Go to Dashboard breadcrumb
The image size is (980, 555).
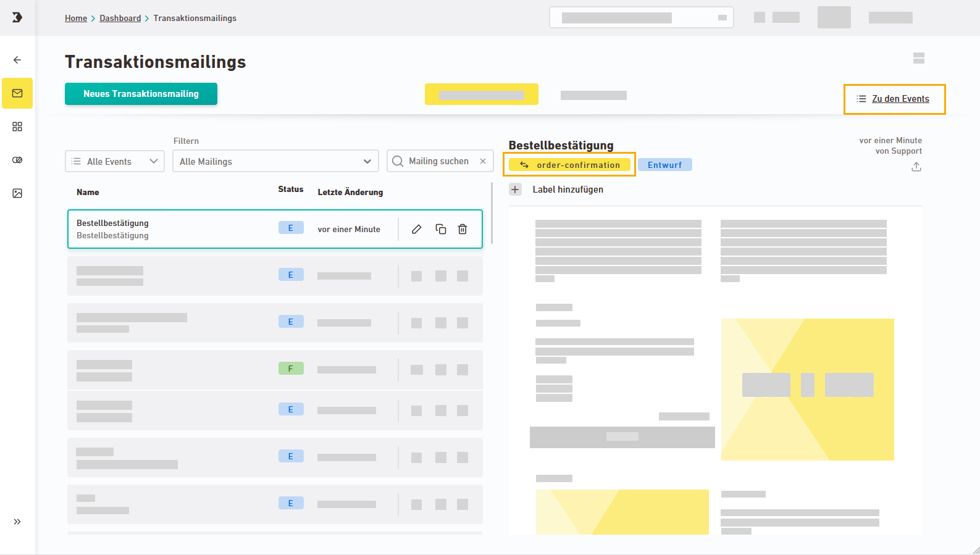(x=120, y=18)
